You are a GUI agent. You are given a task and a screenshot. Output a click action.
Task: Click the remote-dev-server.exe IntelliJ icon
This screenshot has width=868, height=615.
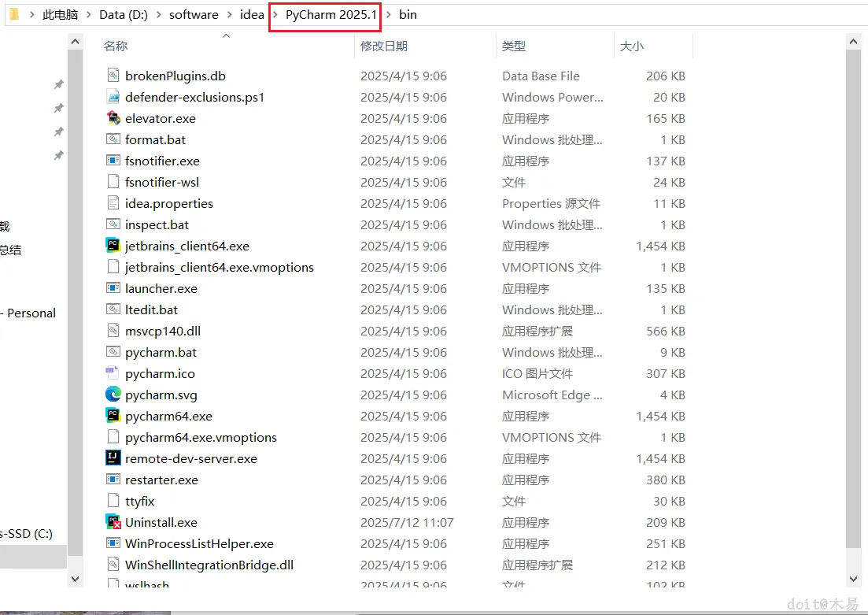pyautogui.click(x=113, y=458)
